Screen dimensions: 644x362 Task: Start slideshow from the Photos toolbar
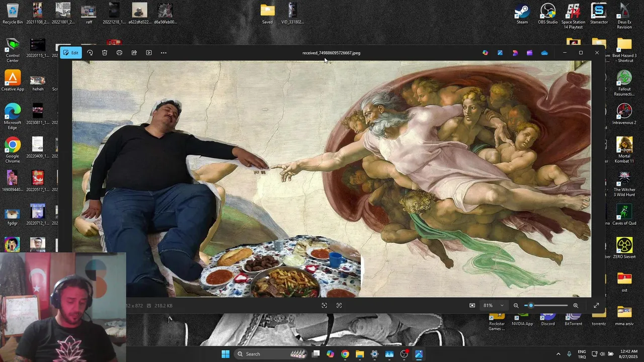[x=149, y=53]
